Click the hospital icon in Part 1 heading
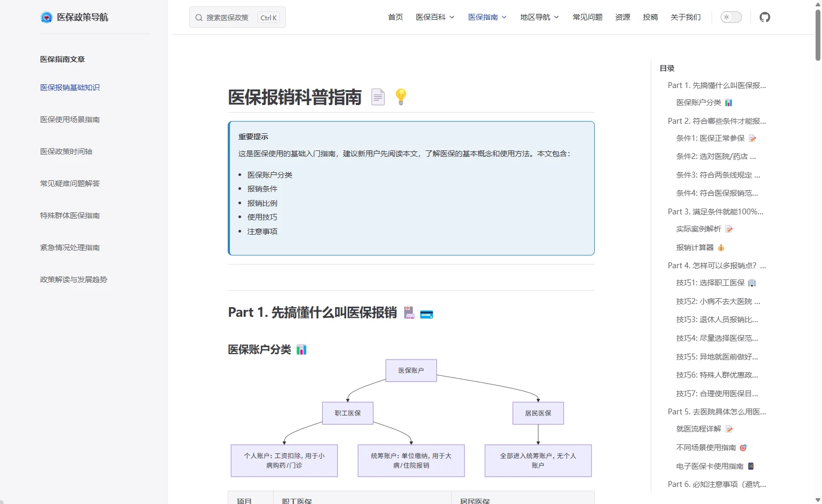 tap(409, 313)
